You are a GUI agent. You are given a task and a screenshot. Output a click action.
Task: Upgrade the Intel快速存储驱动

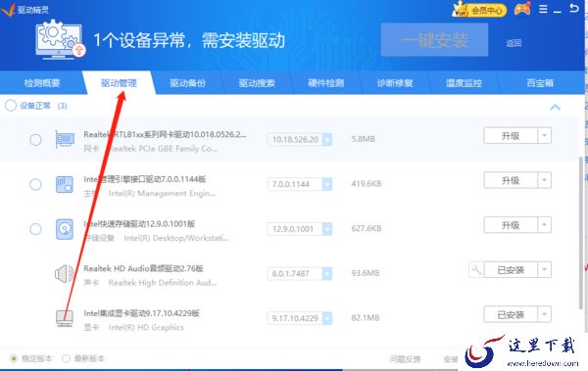[511, 225]
